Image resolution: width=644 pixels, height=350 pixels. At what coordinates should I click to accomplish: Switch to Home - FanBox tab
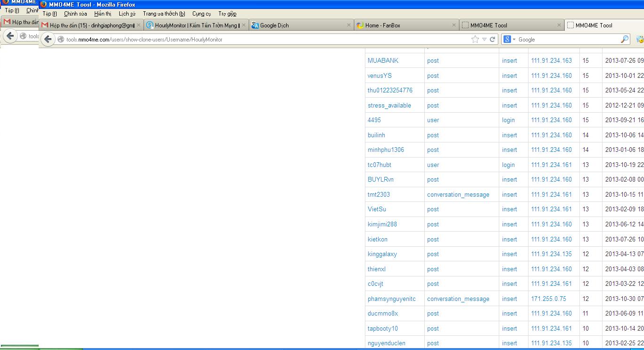(406, 25)
